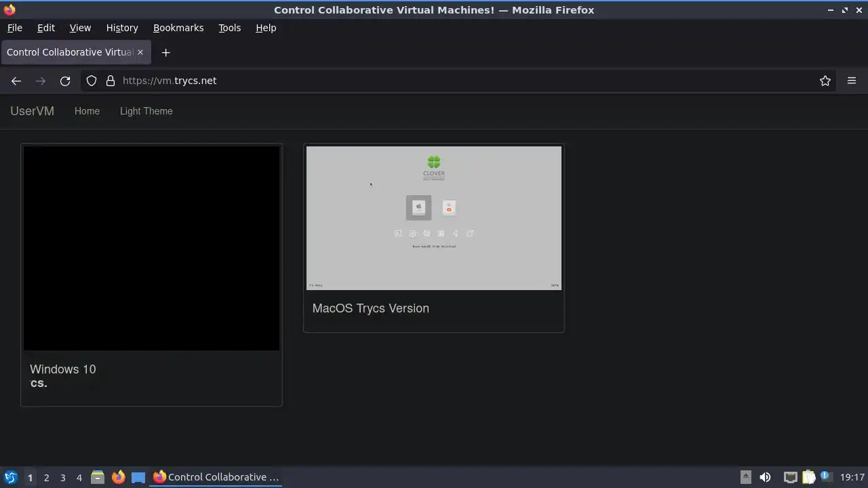Reload the current page
The width and height of the screenshot is (868, 488).
coord(65,81)
